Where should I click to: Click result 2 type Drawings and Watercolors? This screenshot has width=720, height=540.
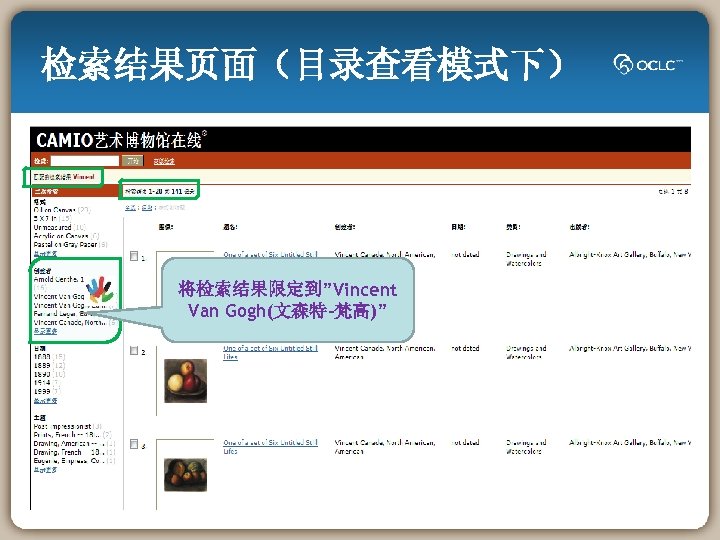click(x=526, y=352)
